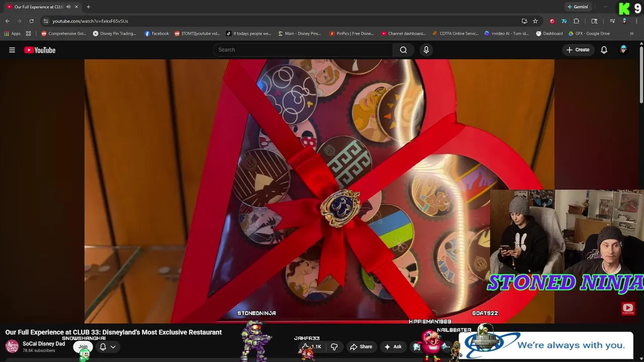Click the YouTube subscribe watermark in video
The image size is (644, 362).
(628, 308)
